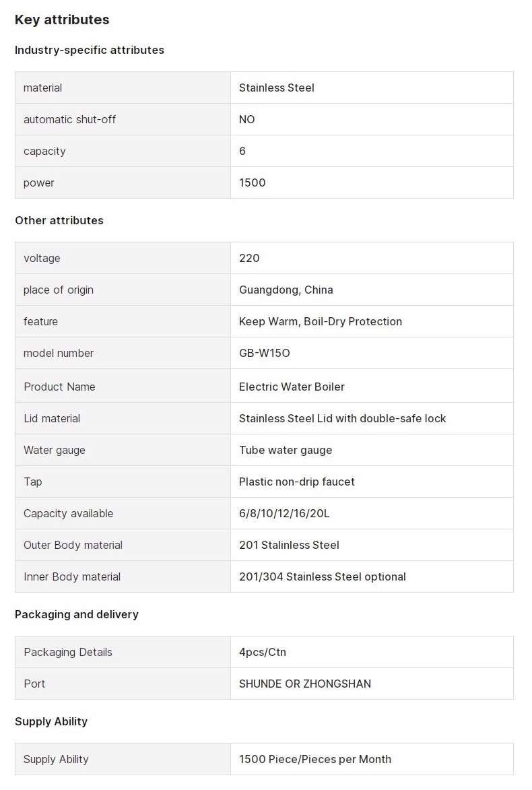Click the capacity value 6
Screen dimensions: 532x790
(x=242, y=151)
